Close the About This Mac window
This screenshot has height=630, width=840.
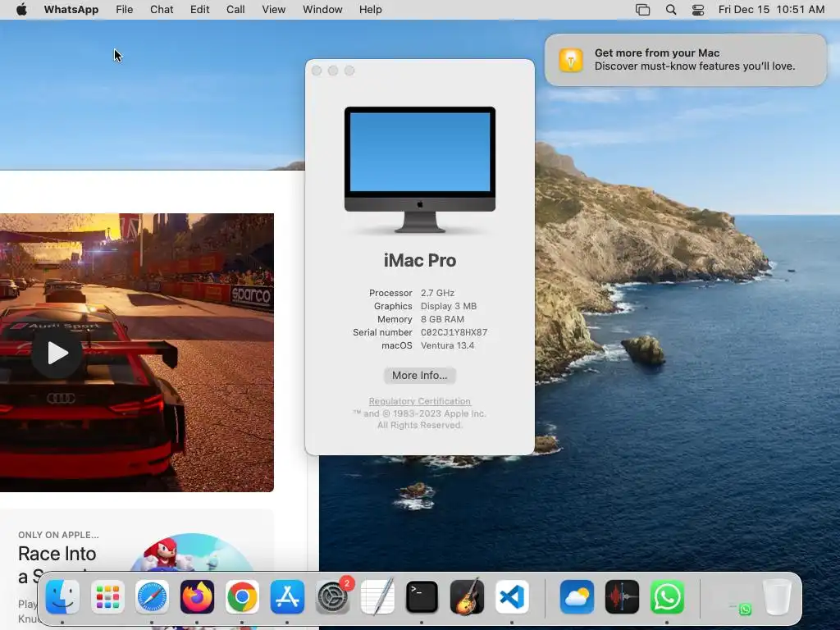317,71
